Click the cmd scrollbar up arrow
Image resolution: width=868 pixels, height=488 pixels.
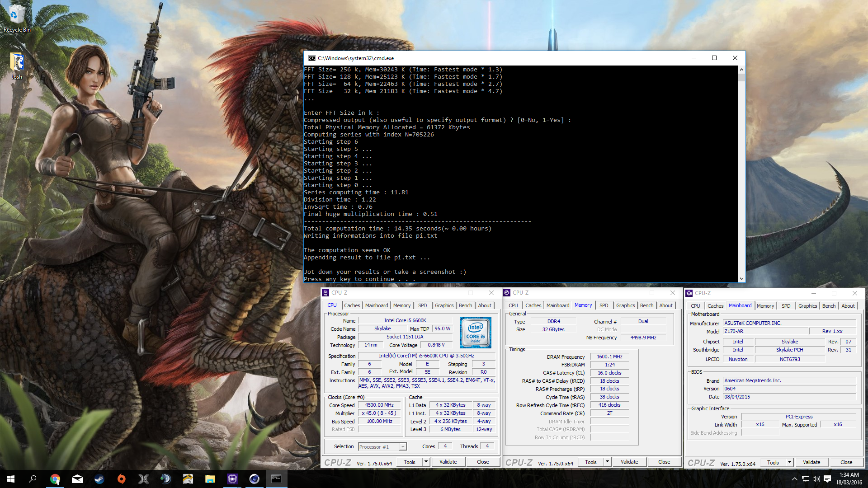click(x=741, y=70)
